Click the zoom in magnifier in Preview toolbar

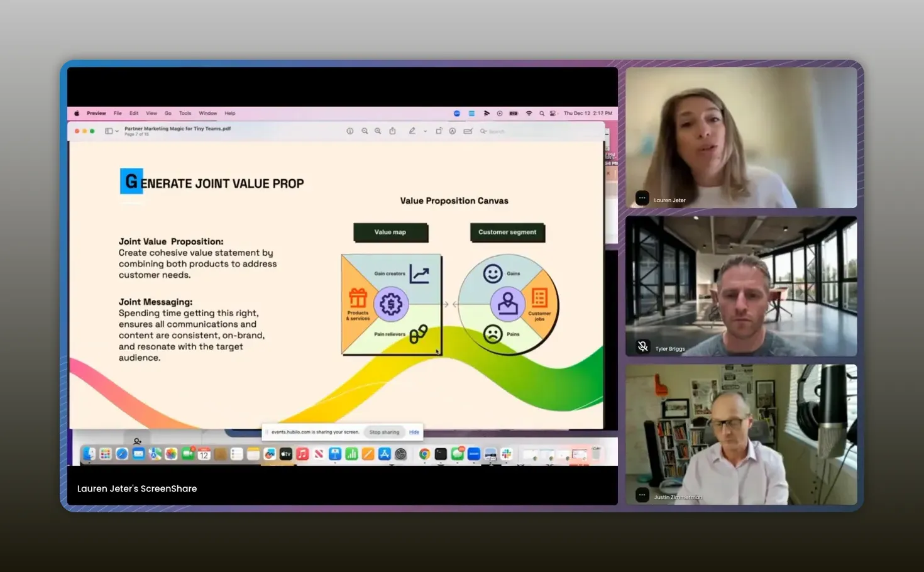378,131
